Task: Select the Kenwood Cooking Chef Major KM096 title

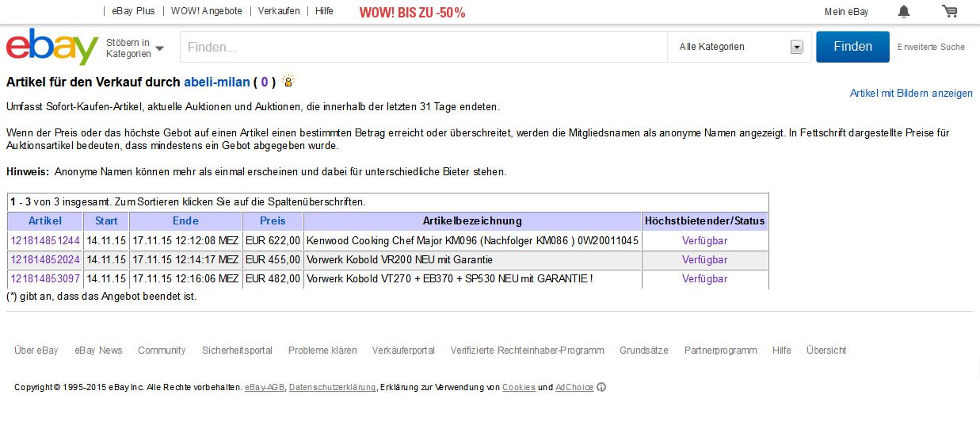Action: 472,240
